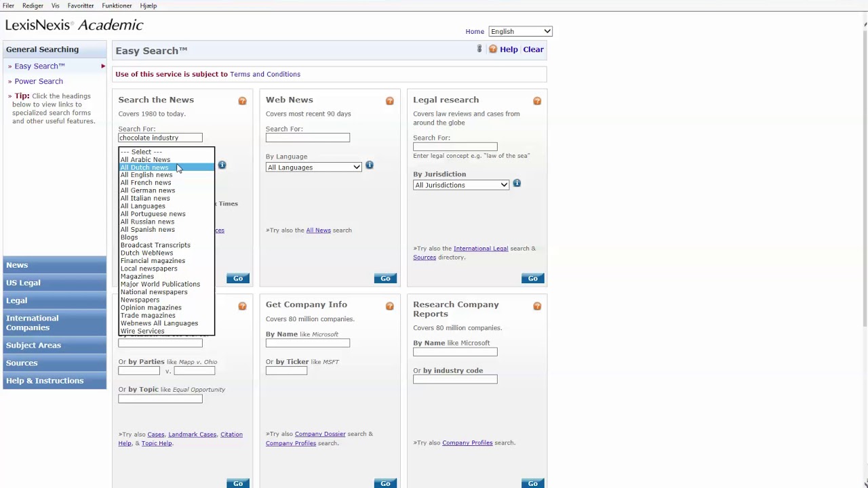The height and width of the screenshot is (488, 868).
Task: Focus by industry code input field
Action: 455,380
